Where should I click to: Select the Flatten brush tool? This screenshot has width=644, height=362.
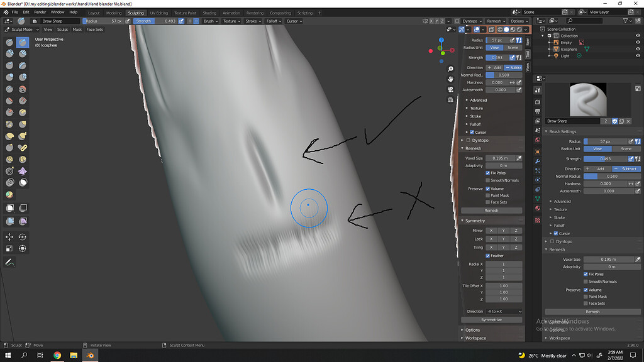point(9,101)
